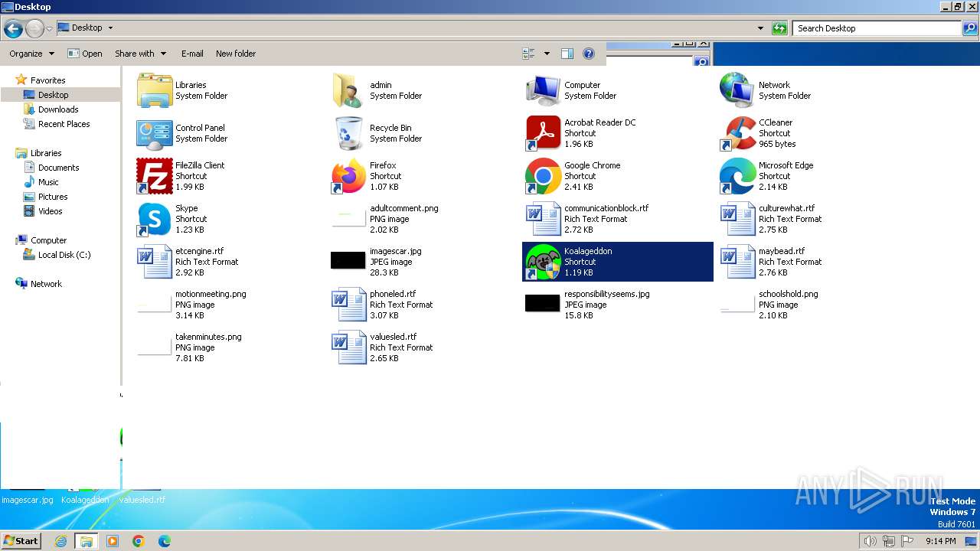
Task: Select the Firefox shortcut icon
Action: point(349,176)
